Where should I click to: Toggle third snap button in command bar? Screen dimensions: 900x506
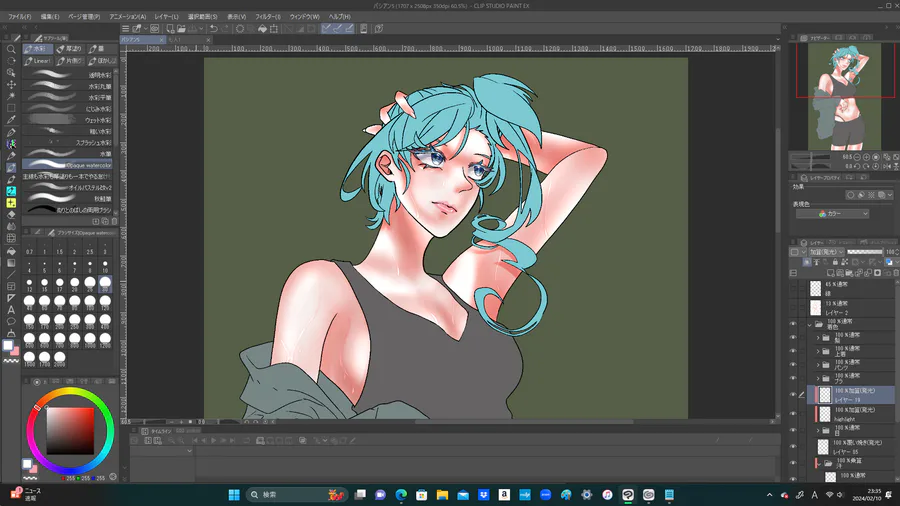349,29
